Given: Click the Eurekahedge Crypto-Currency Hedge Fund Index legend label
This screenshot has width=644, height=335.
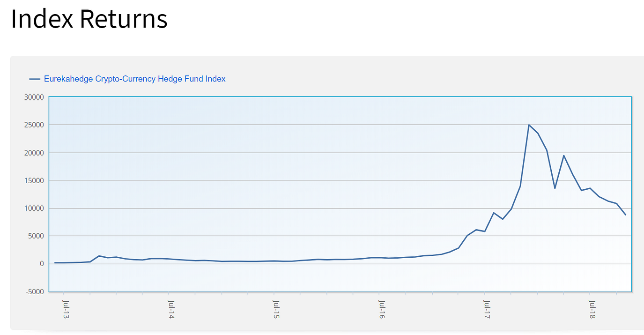Looking at the screenshot, I should [134, 79].
